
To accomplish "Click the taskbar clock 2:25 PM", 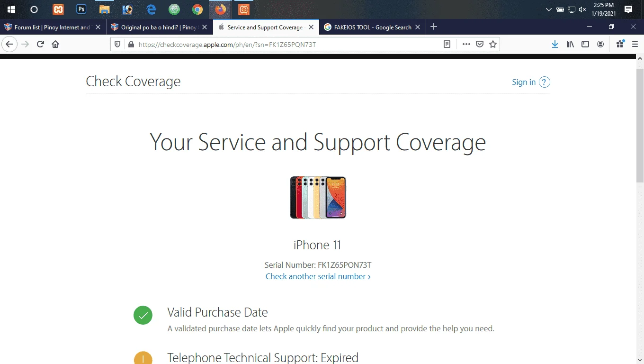I will tap(604, 9).
